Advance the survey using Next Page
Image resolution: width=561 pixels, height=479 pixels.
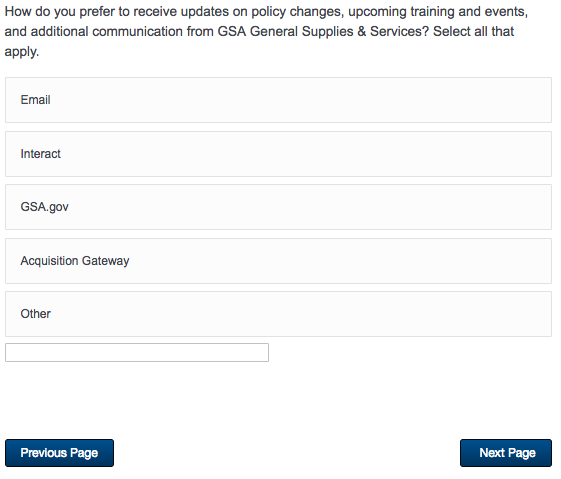pyautogui.click(x=506, y=453)
